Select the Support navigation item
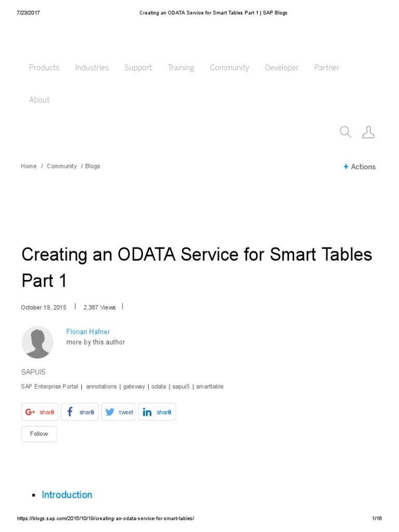Screen dimensions: 399x532 pos(138,68)
